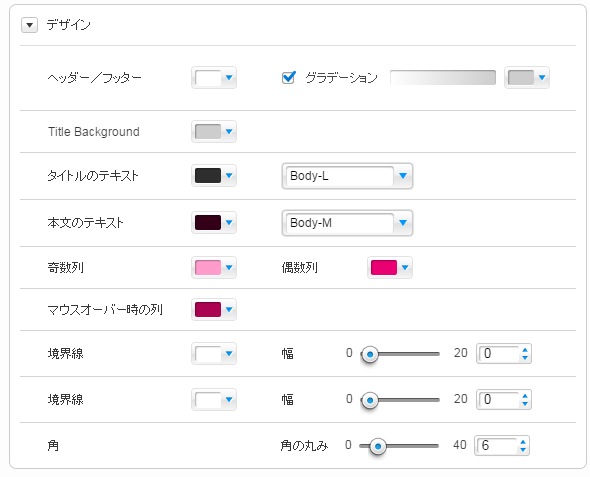590x477 pixels.
Task: Open the Body-M font style dropdown
Action: [347, 223]
